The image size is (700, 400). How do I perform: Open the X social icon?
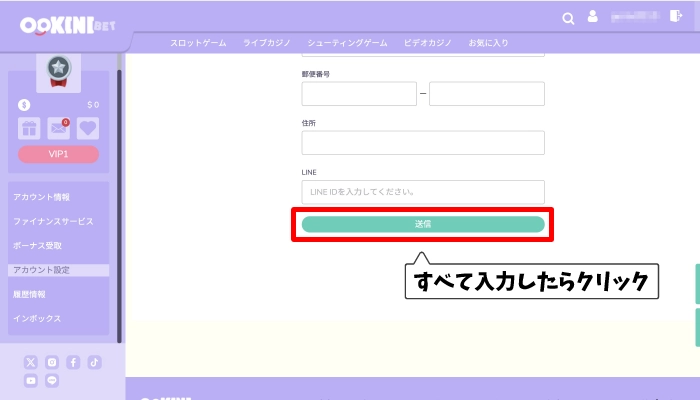click(30, 362)
